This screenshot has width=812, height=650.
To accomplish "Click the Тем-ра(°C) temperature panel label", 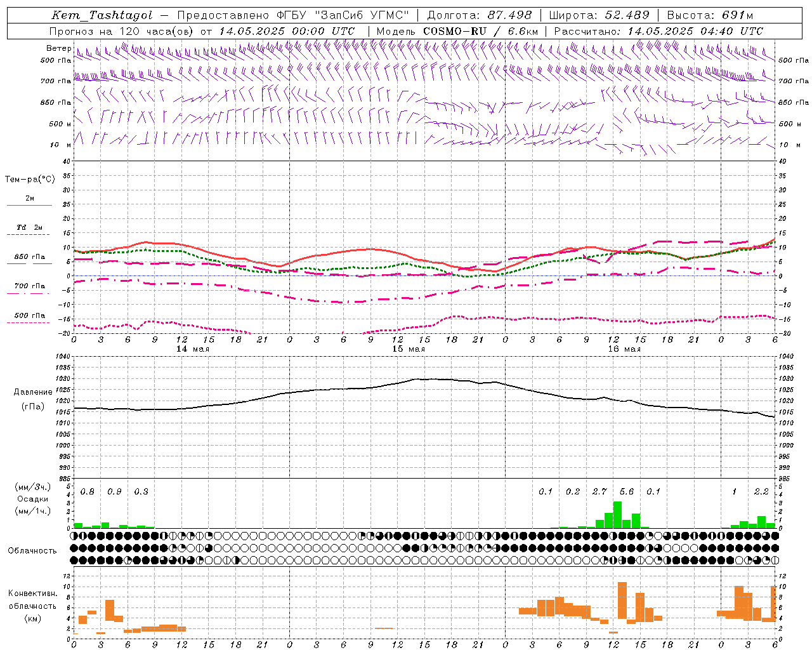I will coord(30,180).
